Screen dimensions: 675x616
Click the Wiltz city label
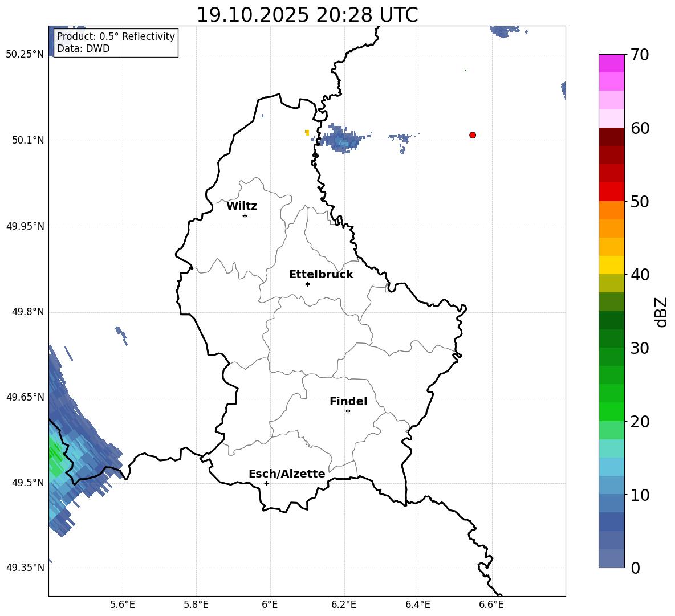pos(242,206)
